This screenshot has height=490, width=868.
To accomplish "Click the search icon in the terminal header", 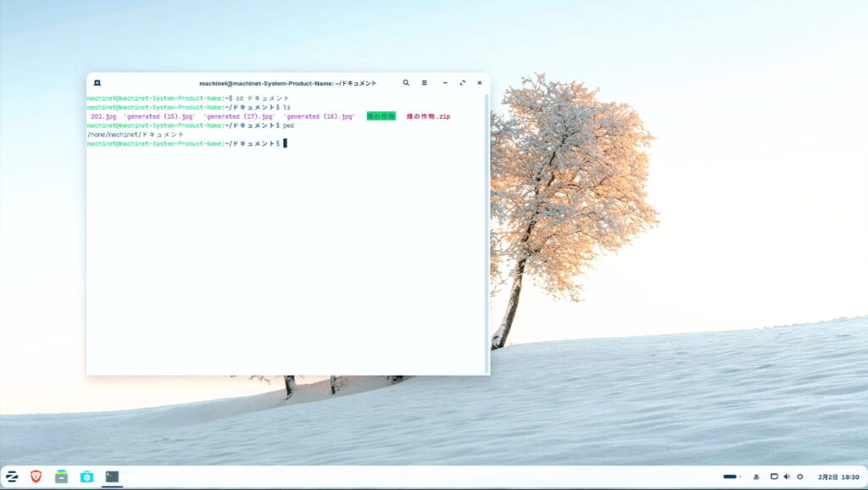I will pyautogui.click(x=406, y=83).
